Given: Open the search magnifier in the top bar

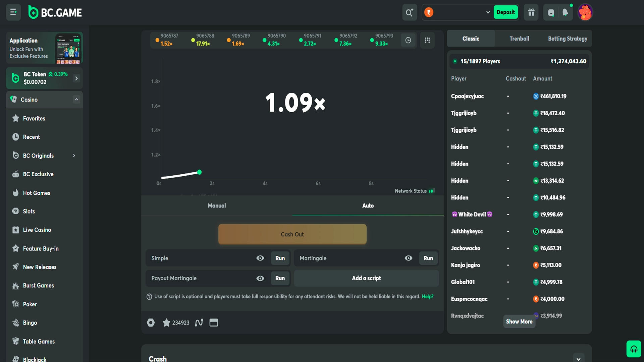Looking at the screenshot, I should tap(409, 12).
